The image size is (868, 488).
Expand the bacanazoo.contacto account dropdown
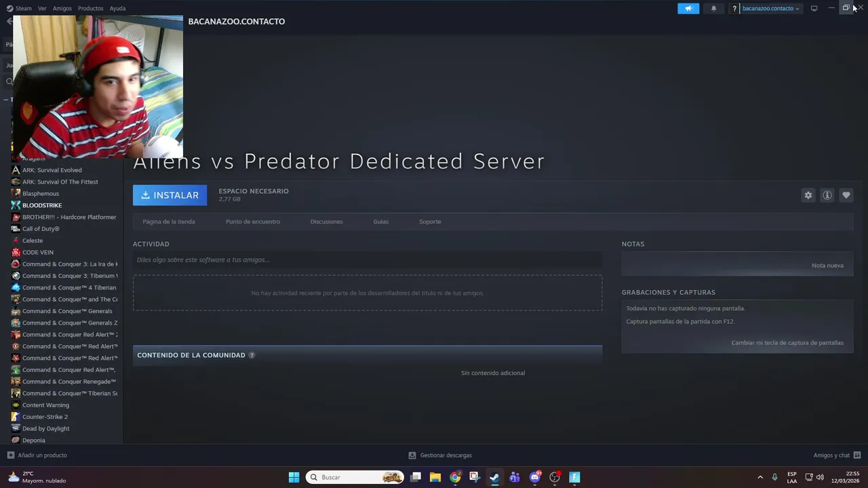coord(770,8)
